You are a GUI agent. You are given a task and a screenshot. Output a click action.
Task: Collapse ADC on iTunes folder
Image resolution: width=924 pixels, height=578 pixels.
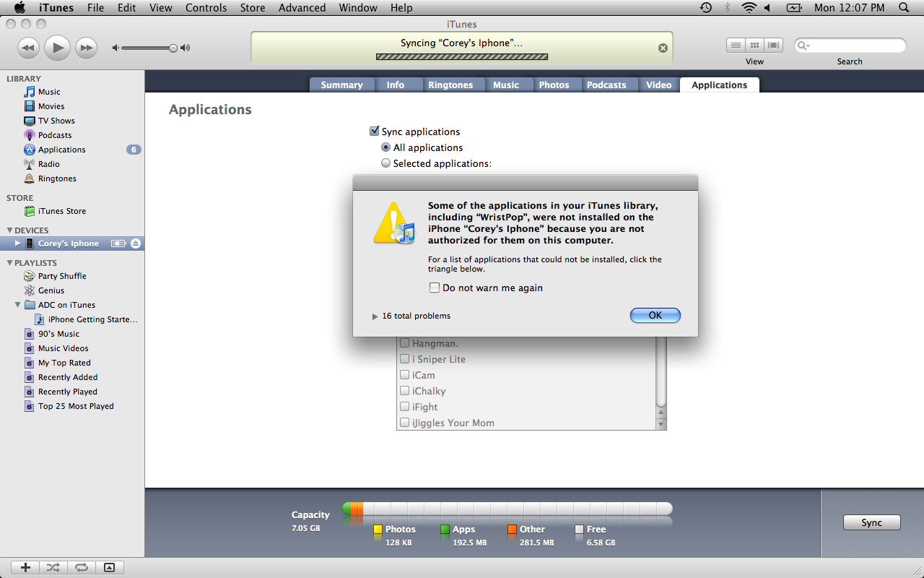coord(18,305)
